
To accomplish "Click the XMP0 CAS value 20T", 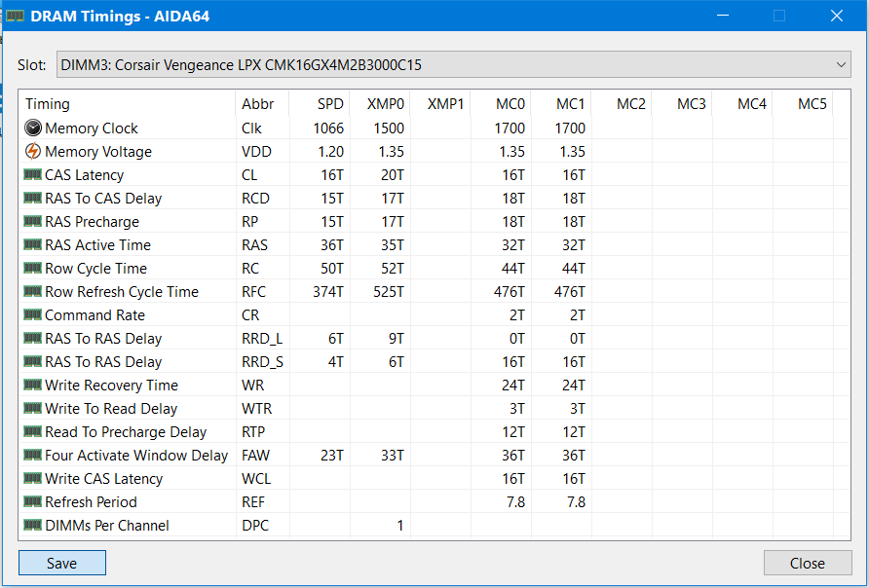I will [393, 175].
